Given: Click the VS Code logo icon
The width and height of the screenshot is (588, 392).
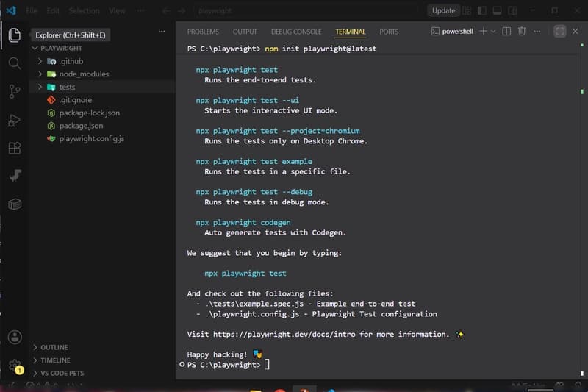Looking at the screenshot, I should 10,10.
